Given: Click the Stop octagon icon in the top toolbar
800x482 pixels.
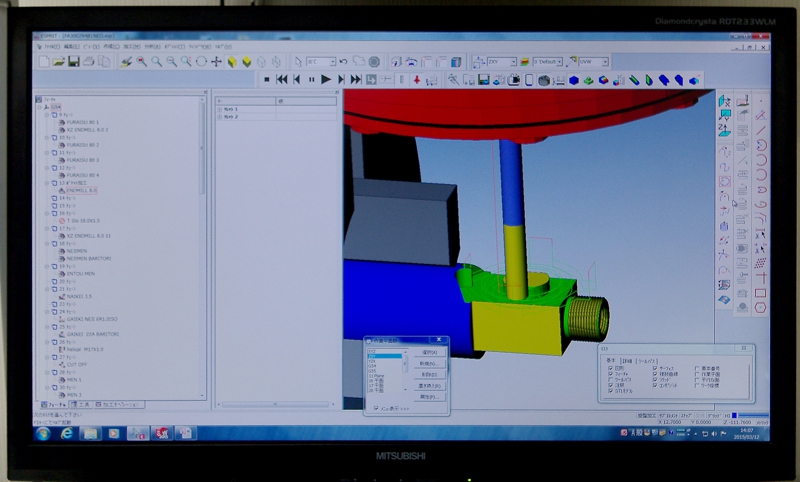Looking at the screenshot, I should 374,62.
